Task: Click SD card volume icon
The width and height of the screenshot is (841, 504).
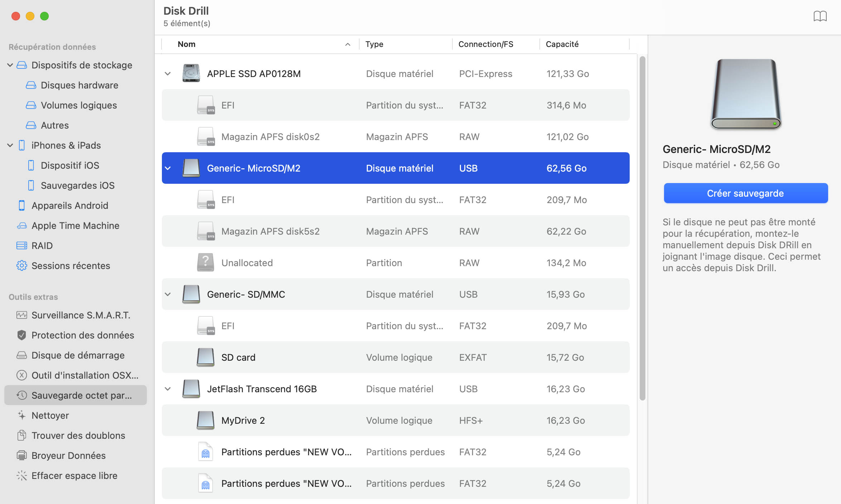Action: point(206,357)
